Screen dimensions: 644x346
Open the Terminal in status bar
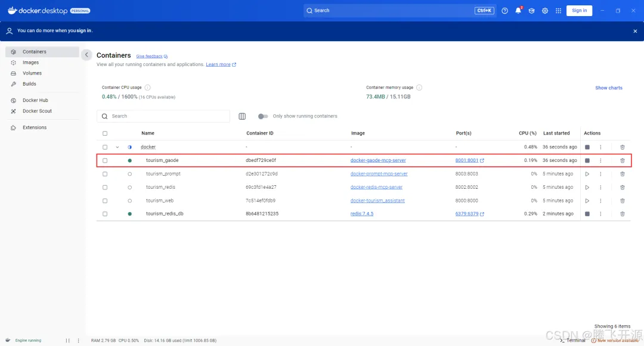click(572, 341)
